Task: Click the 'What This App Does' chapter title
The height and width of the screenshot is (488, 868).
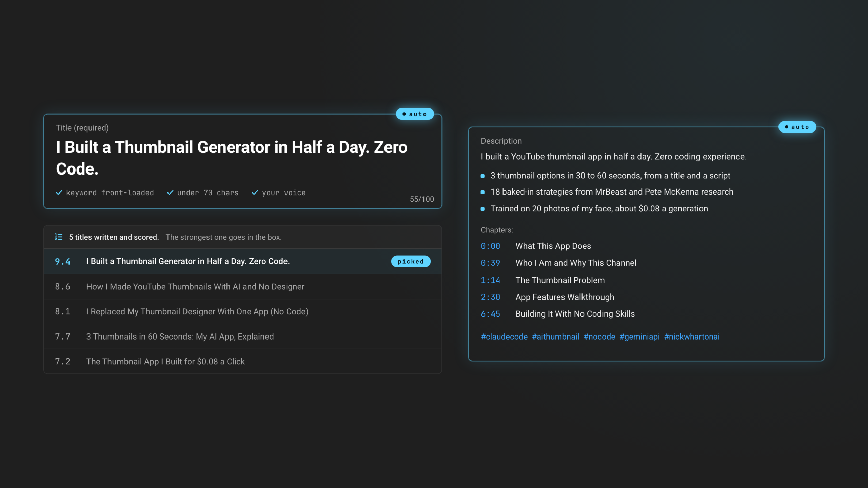Action: [553, 246]
